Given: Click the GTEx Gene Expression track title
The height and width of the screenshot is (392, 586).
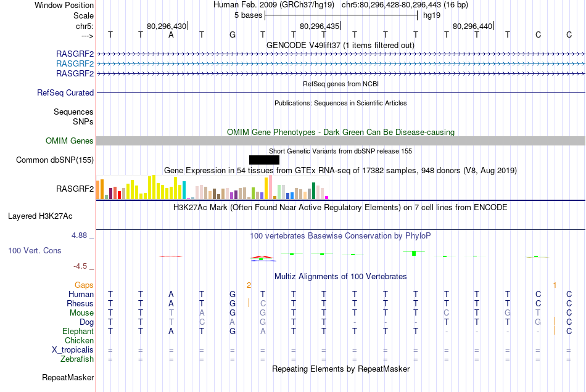Looking at the screenshot, I should [x=340, y=171].
